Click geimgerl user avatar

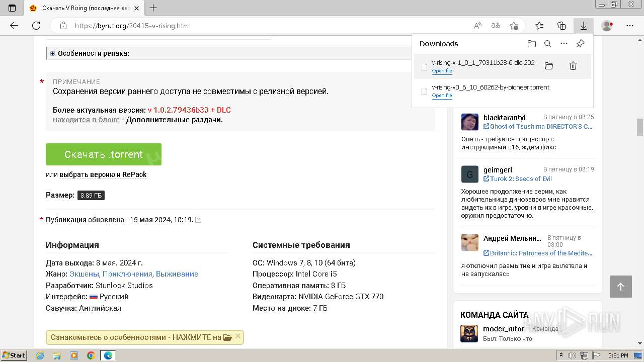pyautogui.click(x=470, y=174)
